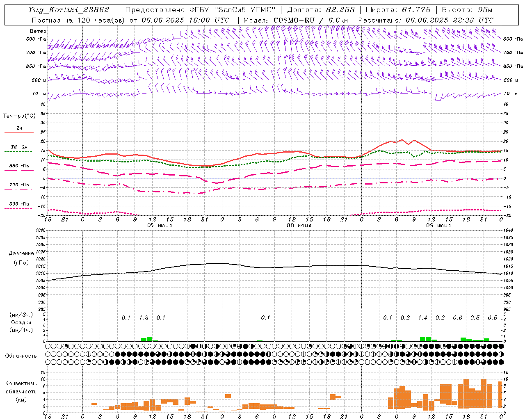The image size is (525, 420).
Task: Click the '1.4' precipitation amount value
Action: (x=422, y=318)
